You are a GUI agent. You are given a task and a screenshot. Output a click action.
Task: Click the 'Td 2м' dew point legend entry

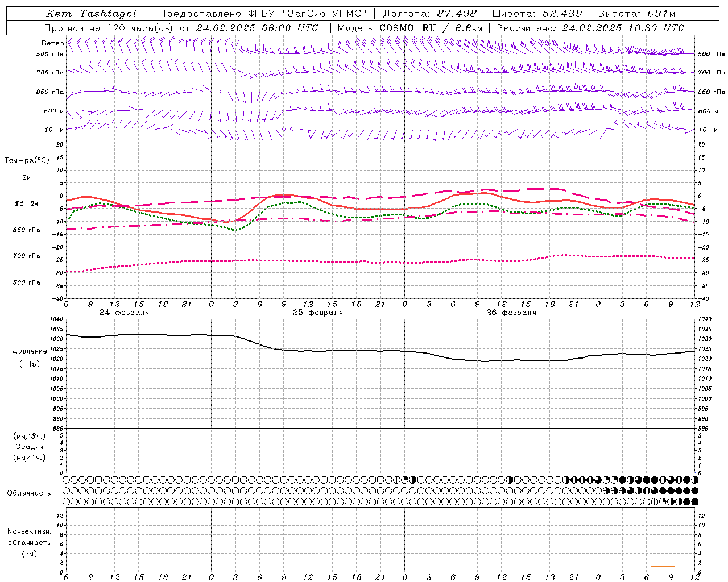[26, 203]
